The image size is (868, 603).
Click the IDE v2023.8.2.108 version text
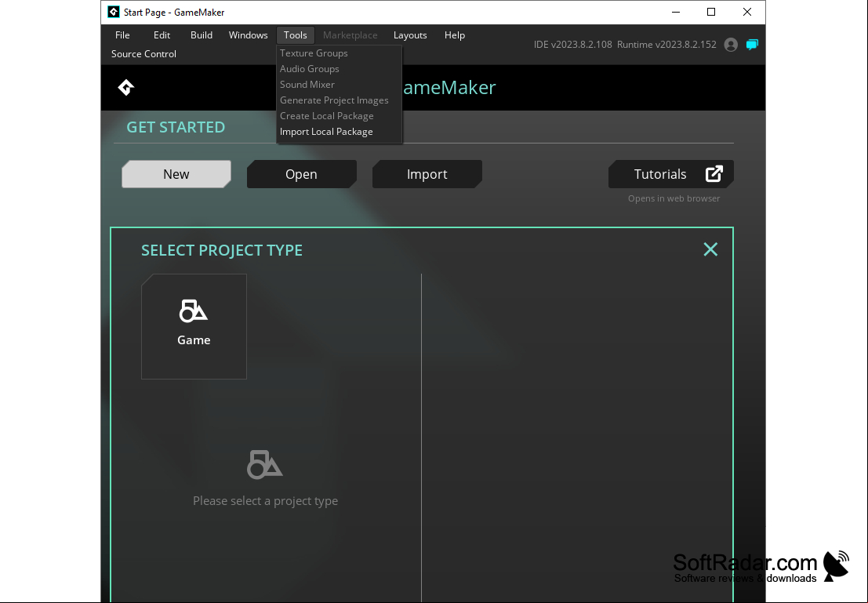pyautogui.click(x=573, y=44)
